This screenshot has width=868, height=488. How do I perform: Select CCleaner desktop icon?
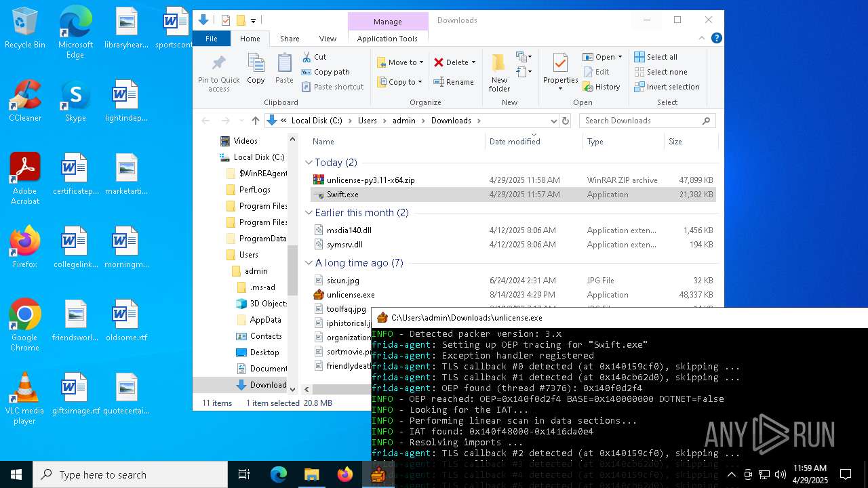tap(25, 101)
